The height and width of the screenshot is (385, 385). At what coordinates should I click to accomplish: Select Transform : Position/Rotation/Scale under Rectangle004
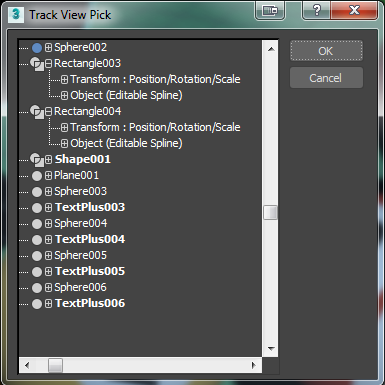coord(155,127)
